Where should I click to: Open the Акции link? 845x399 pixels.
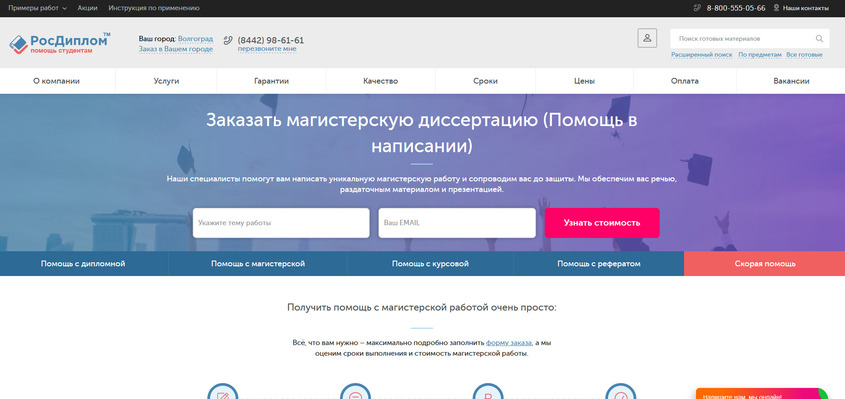point(87,8)
